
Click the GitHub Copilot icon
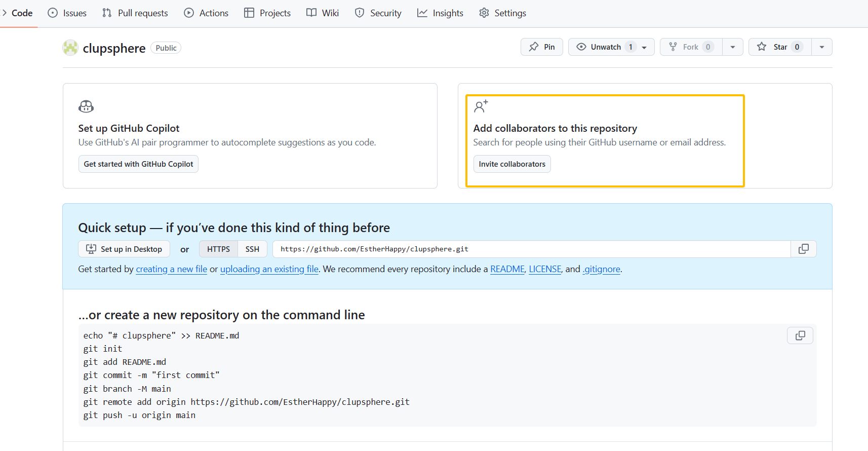click(x=86, y=106)
